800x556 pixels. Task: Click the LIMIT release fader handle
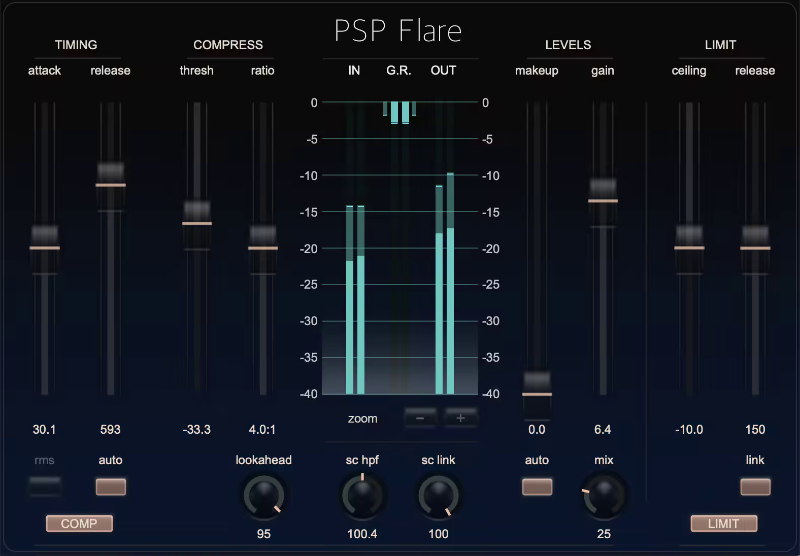click(755, 248)
